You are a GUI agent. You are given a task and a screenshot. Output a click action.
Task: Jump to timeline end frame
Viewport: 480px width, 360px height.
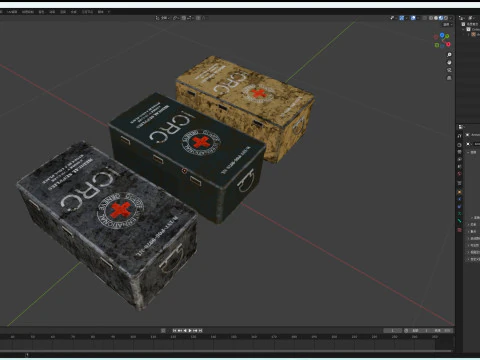[200, 331]
